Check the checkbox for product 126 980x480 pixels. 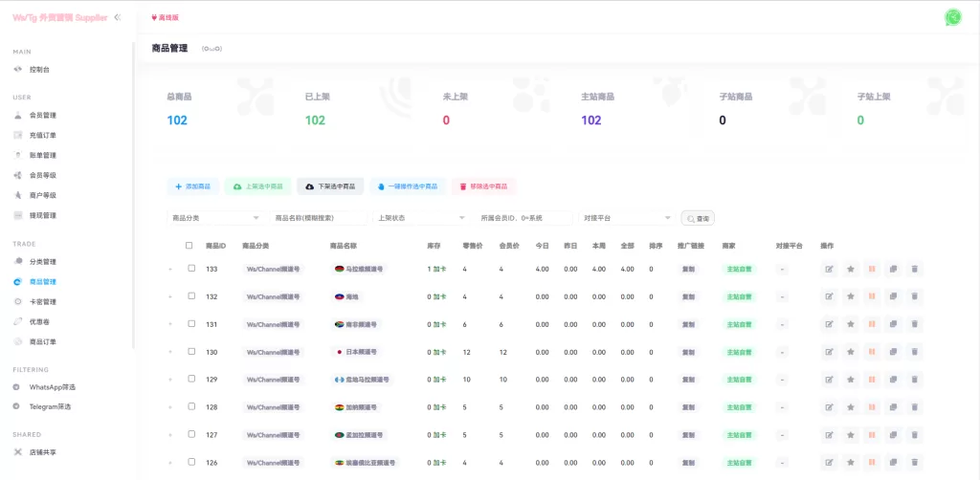[x=191, y=462]
